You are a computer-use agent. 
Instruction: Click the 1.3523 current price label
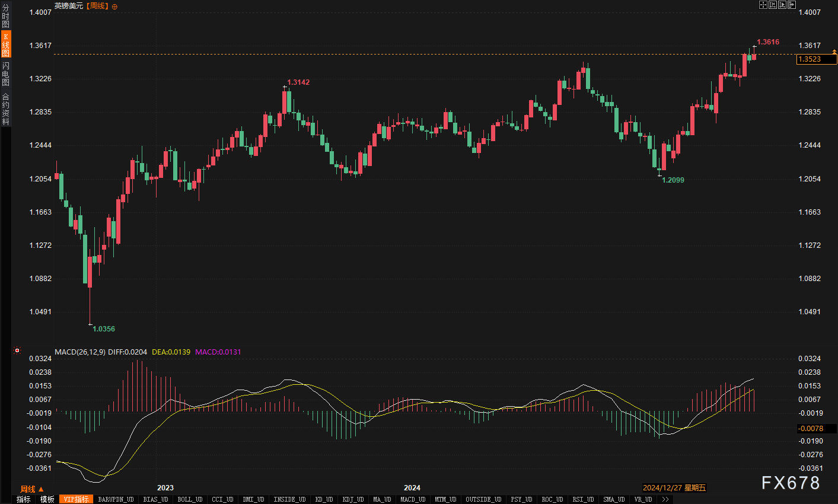click(817, 59)
